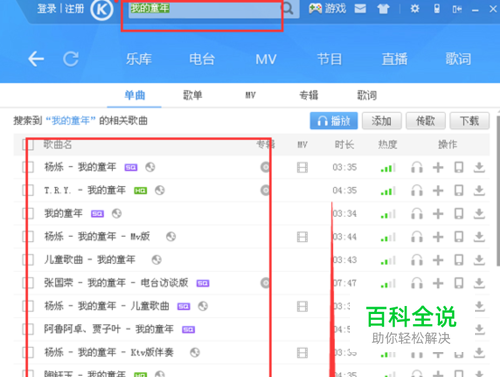This screenshot has width=500, height=377.
Task: Open the 乐库 music library tab
Action: [139, 59]
